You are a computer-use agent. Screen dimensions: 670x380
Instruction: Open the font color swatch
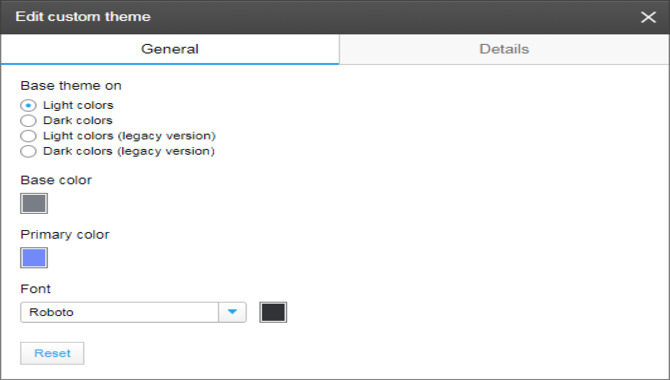pyautogui.click(x=273, y=312)
